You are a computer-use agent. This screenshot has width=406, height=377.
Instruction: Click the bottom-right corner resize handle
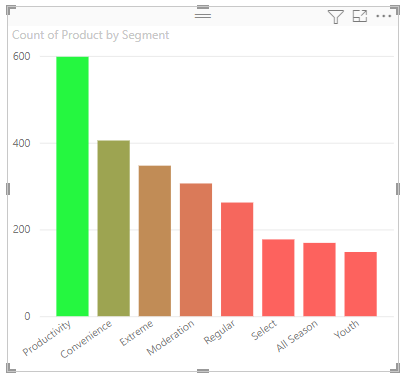click(395, 367)
